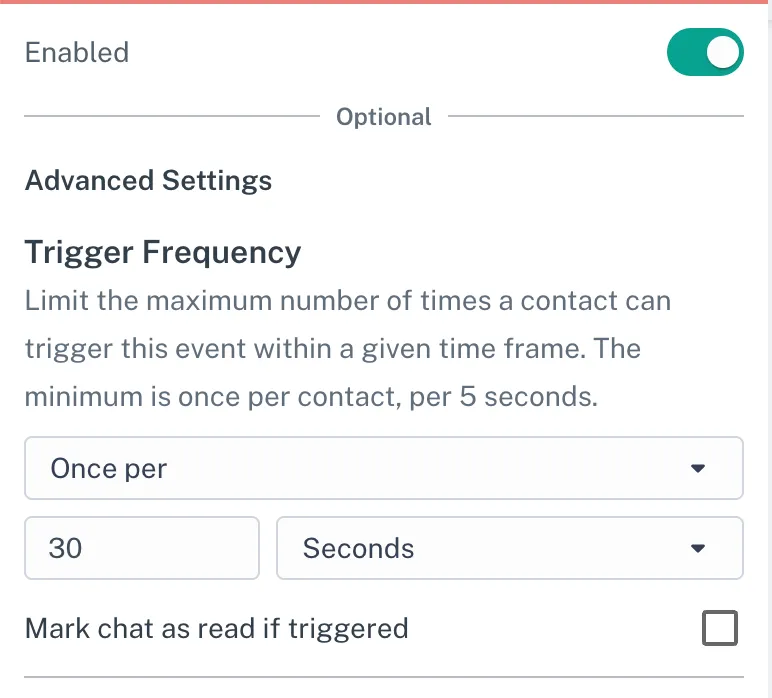Image resolution: width=772 pixels, height=698 pixels.
Task: Click the white knob of the Enabled toggle
Action: tap(723, 52)
